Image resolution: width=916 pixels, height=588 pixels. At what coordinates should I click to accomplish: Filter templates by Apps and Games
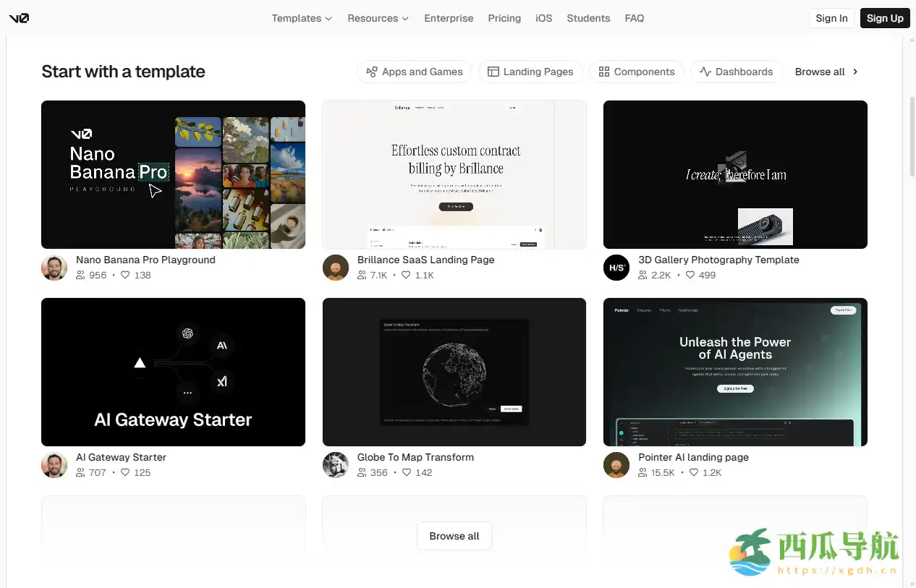point(415,72)
